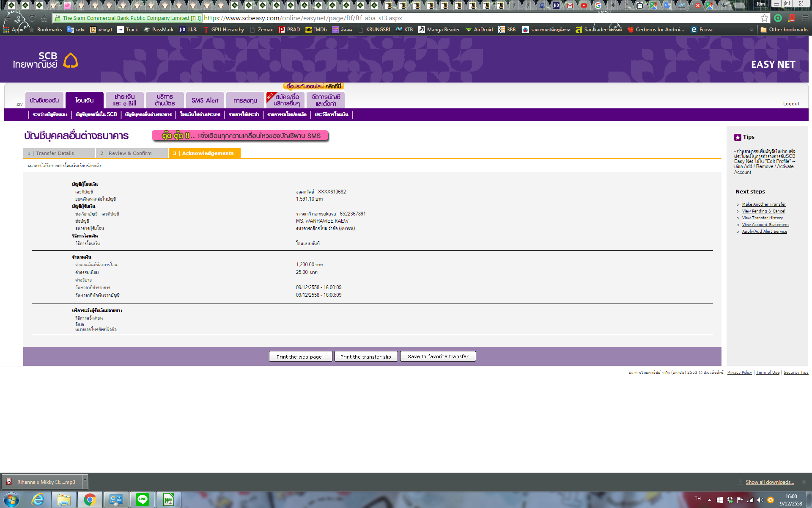Image resolution: width=812 pixels, height=508 pixels.
Task: Expand the bookmarks overflow chevron
Action: (752, 30)
